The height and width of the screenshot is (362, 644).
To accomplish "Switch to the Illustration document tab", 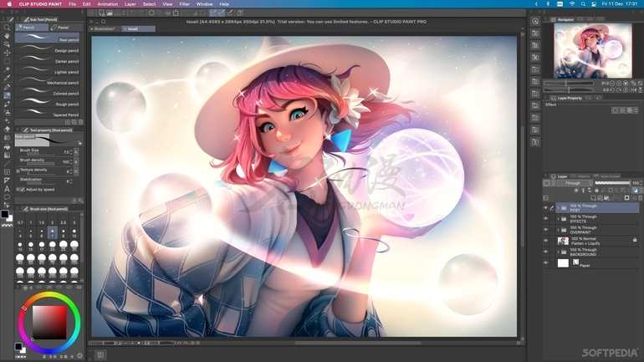I will click(105, 28).
